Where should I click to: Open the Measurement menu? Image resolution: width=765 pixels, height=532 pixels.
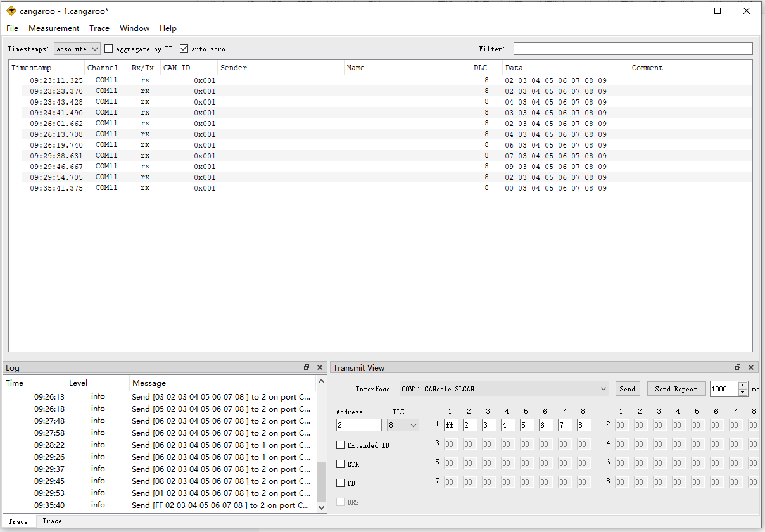54,28
